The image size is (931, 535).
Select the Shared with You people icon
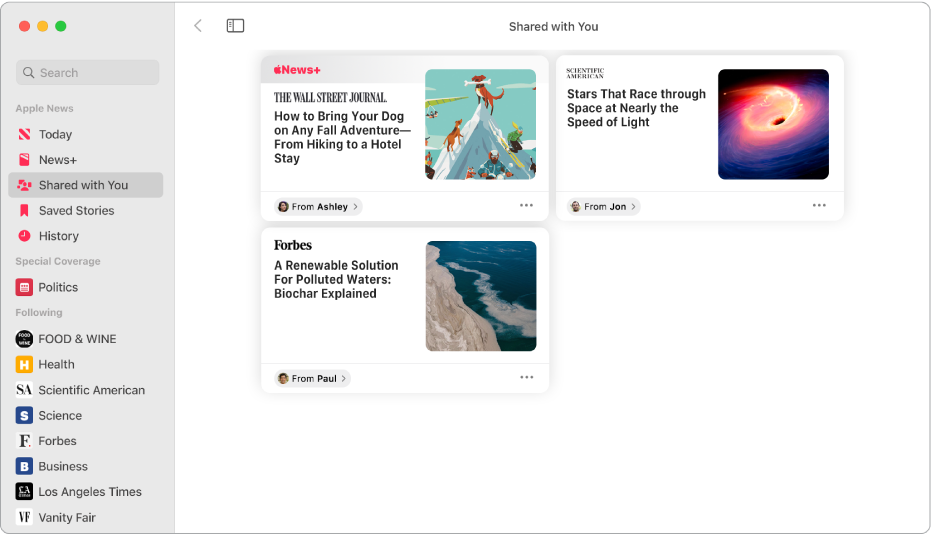click(24, 185)
